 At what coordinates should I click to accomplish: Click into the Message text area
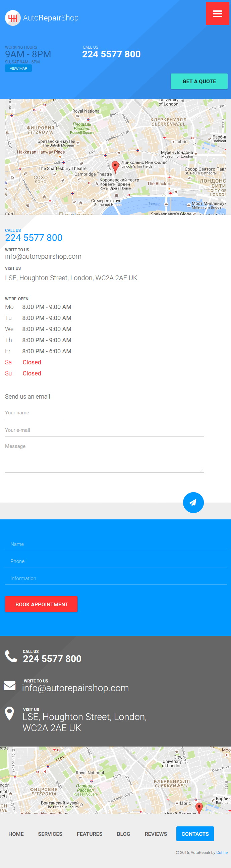pos(104,457)
